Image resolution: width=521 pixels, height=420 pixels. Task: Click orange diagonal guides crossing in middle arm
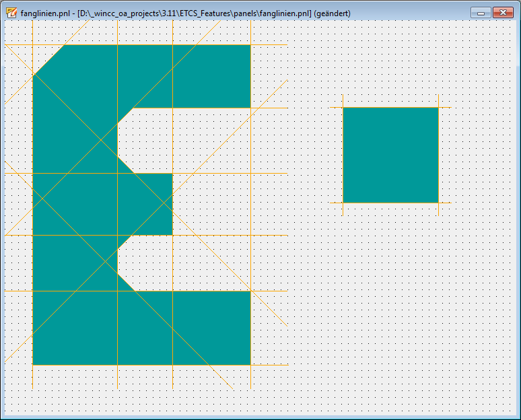165,201
